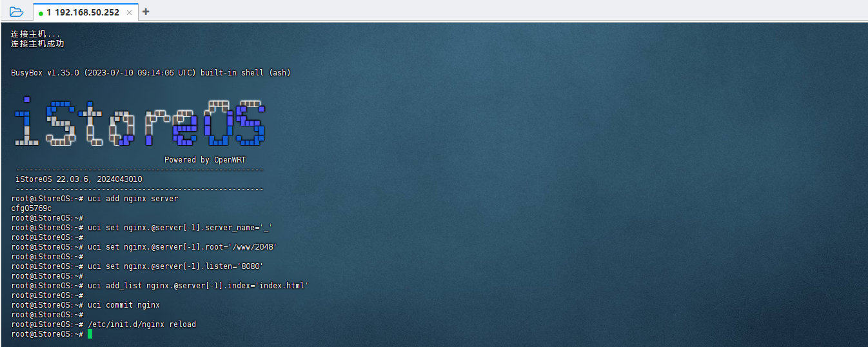Close the 192.168.50.252 session tab
The image size is (868, 347).
129,12
